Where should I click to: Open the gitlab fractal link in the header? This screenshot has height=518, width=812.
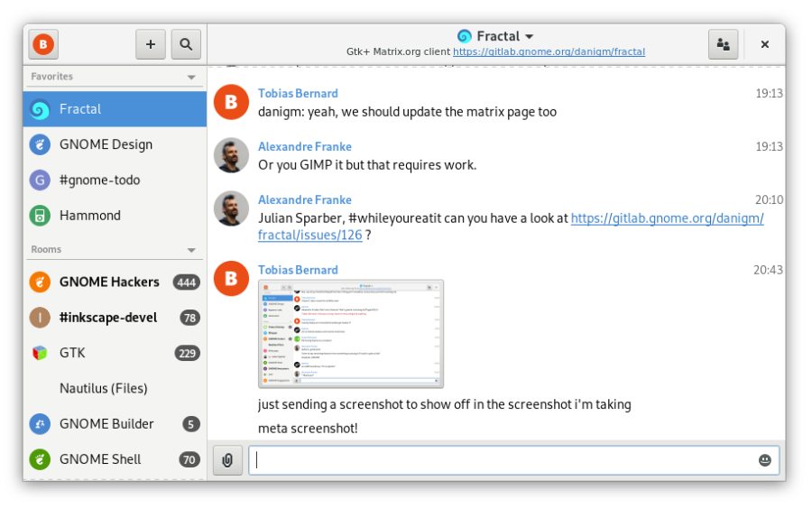click(x=549, y=51)
